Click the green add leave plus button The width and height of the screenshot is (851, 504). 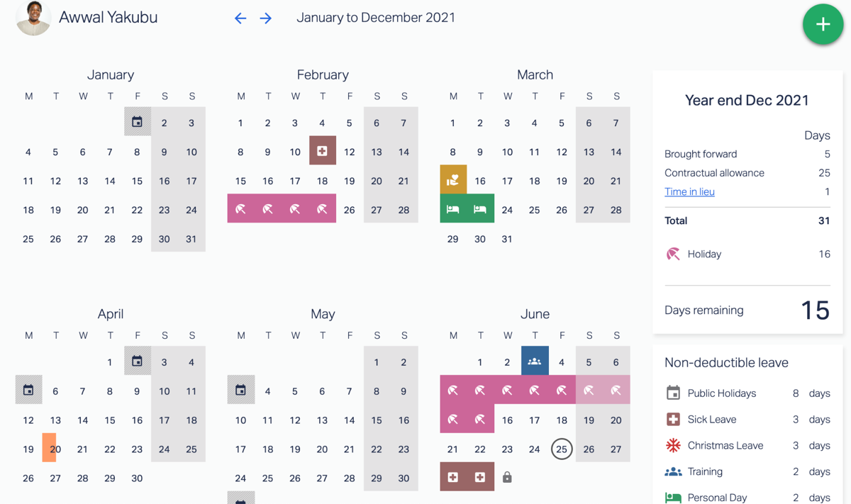823,24
